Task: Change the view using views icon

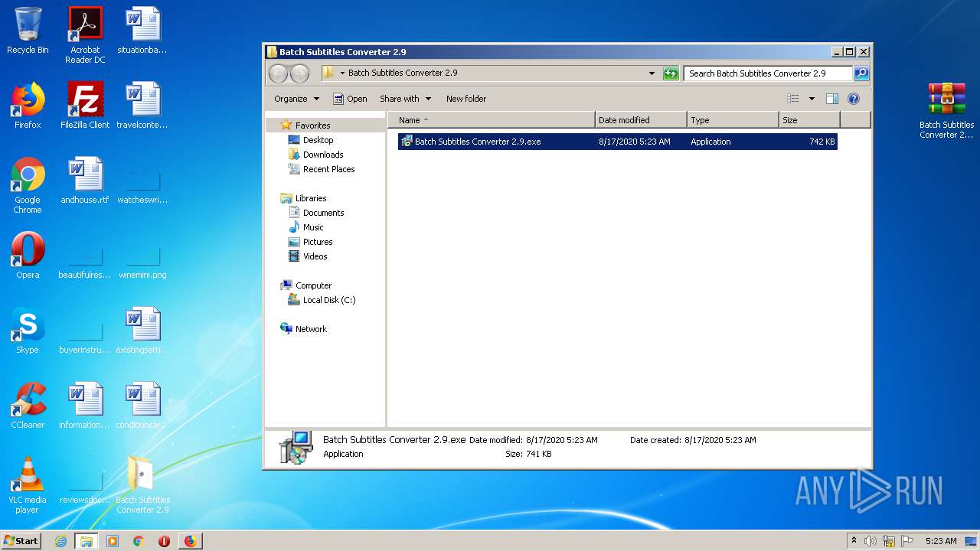Action: (793, 99)
